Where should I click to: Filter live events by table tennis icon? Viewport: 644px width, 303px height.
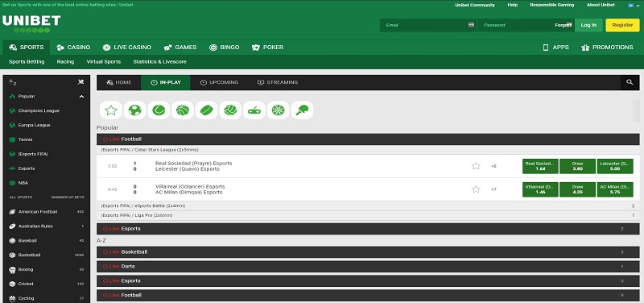pyautogui.click(x=302, y=110)
